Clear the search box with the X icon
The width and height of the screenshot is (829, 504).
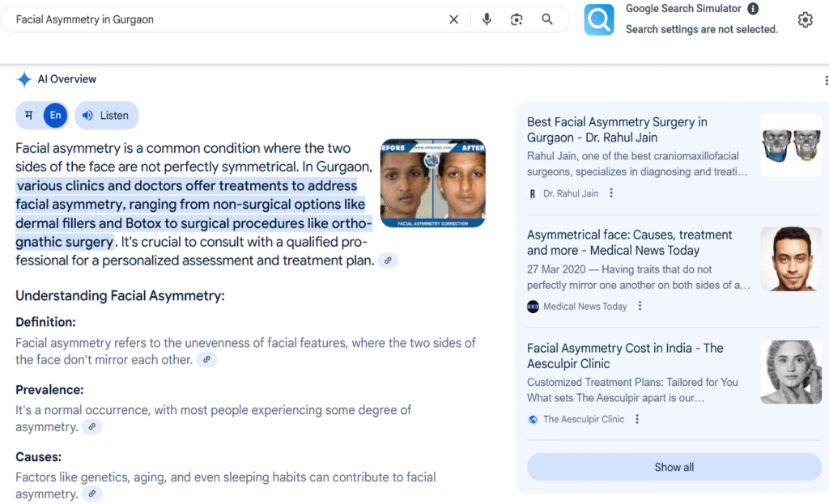453,19
